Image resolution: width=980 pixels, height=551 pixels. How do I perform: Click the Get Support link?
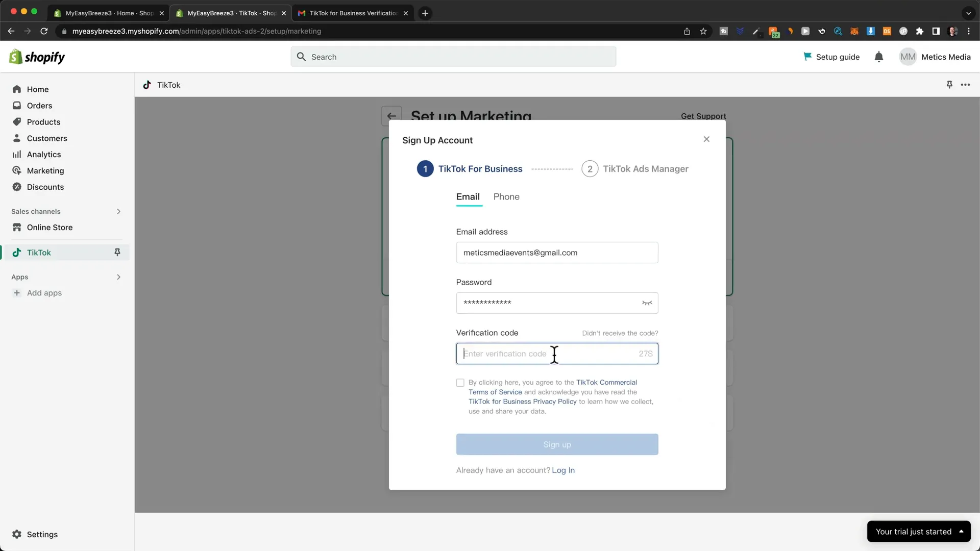703,116
